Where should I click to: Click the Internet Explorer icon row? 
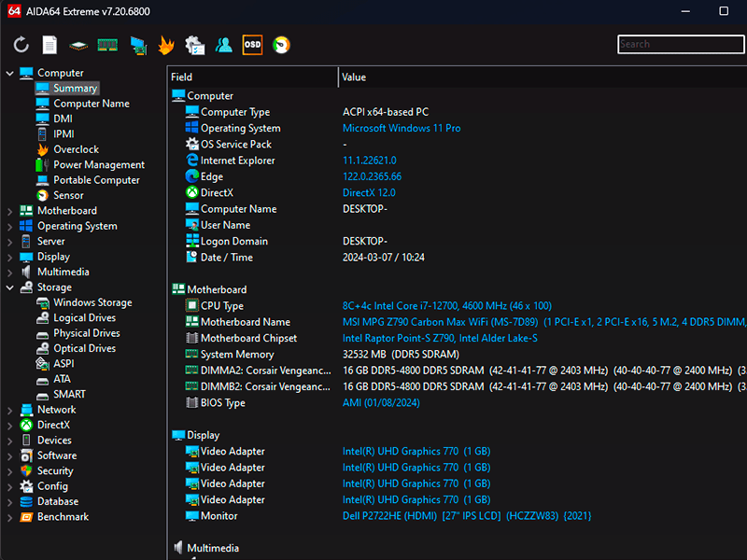[192, 161]
